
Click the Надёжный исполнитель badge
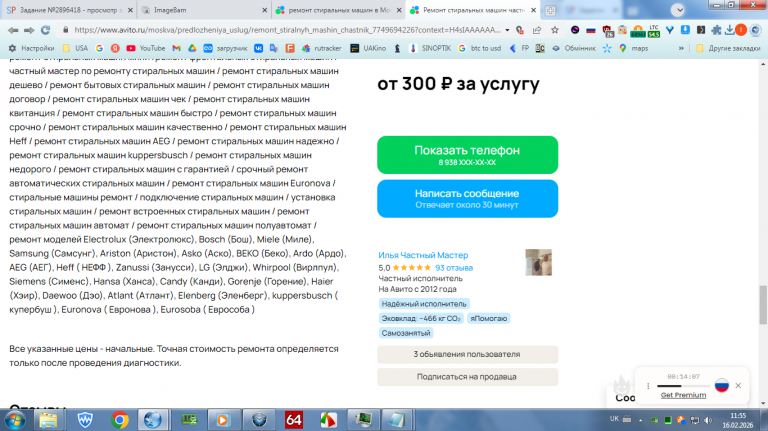coord(424,304)
